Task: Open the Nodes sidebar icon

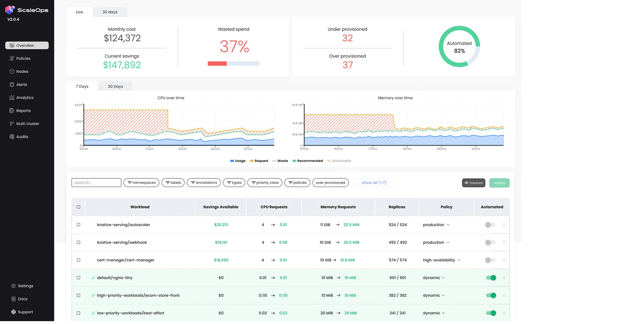Action: [x=12, y=72]
